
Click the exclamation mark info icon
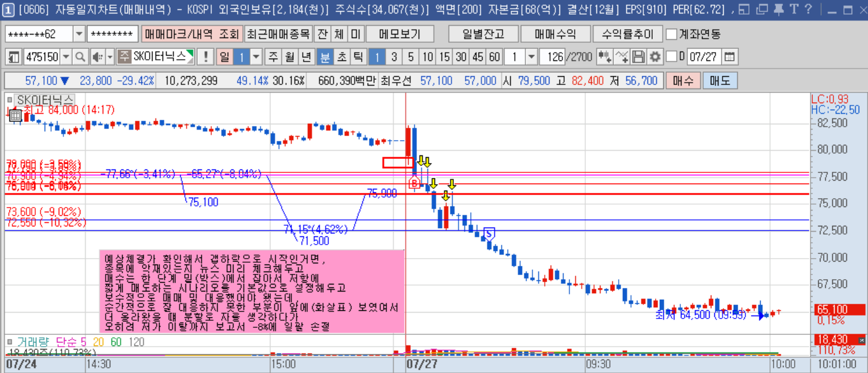coord(206,57)
